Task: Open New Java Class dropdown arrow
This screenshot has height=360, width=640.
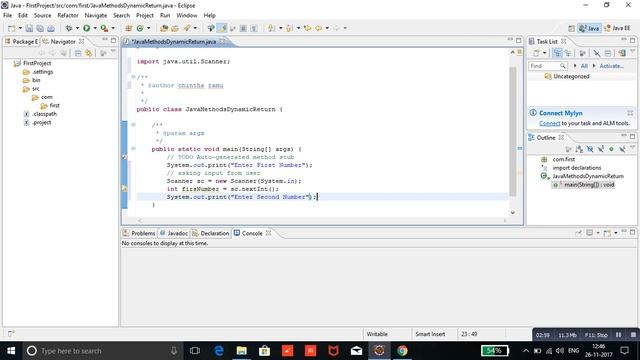Action: coord(148,28)
